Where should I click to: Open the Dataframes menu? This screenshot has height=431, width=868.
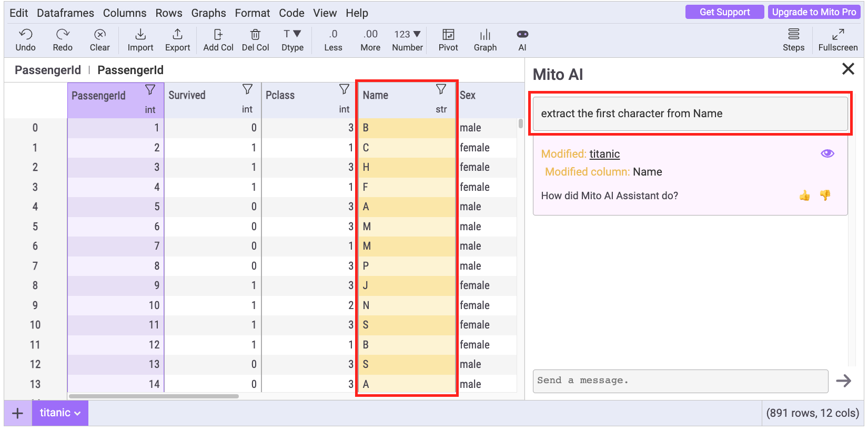point(65,13)
